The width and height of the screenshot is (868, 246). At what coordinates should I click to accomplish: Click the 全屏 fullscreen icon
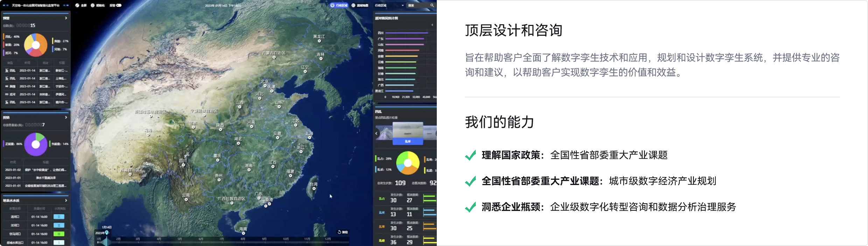pyautogui.click(x=77, y=5)
